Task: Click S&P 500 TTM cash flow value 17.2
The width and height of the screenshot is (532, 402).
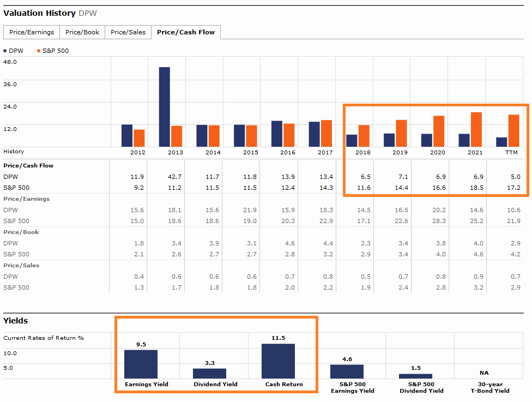Action: 513,188
